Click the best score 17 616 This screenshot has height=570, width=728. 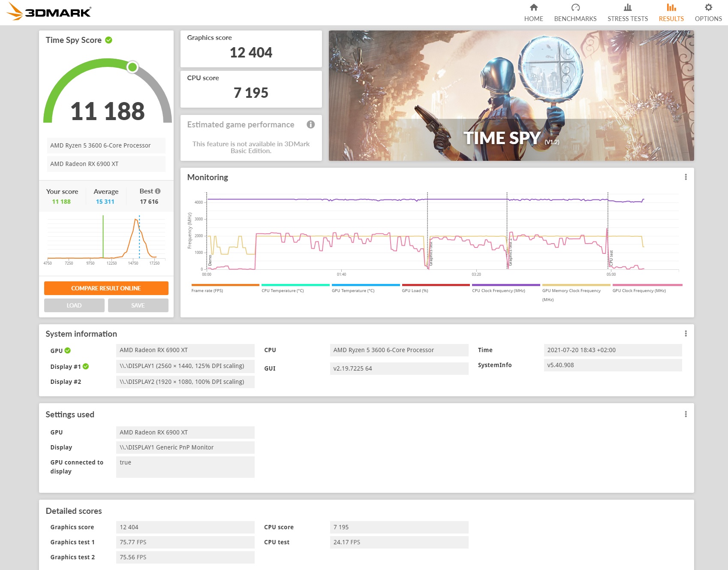(x=149, y=202)
